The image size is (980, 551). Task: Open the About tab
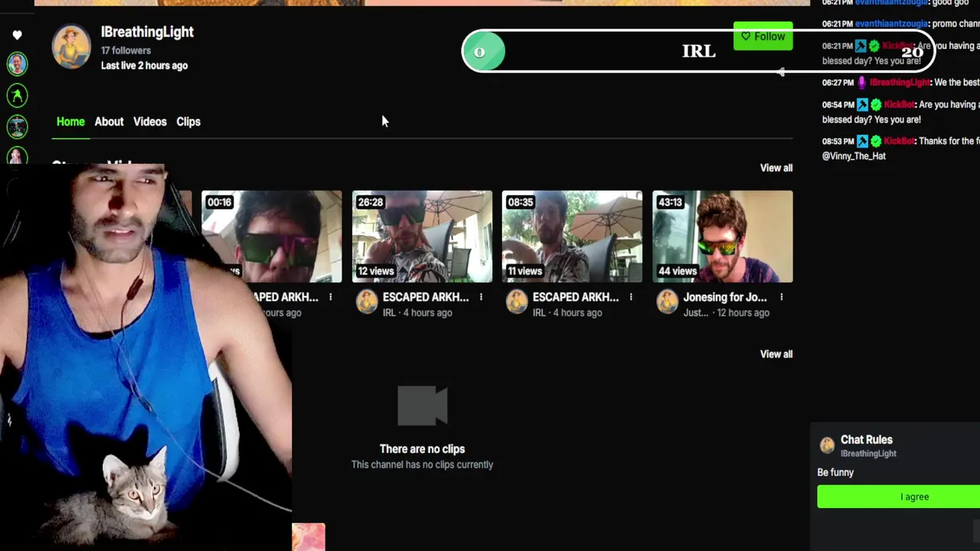[x=109, y=122]
